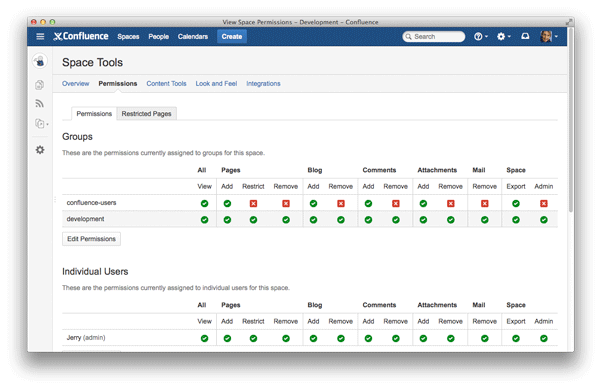The height and width of the screenshot is (388, 600).
Task: Expand the sidebar shortcuts icon dropdown
Action: (41, 124)
